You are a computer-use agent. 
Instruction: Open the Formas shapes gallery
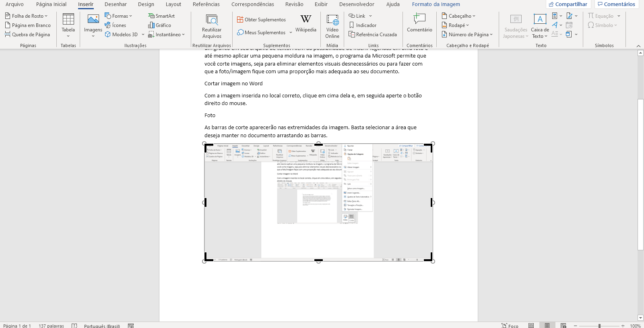pyautogui.click(x=118, y=16)
